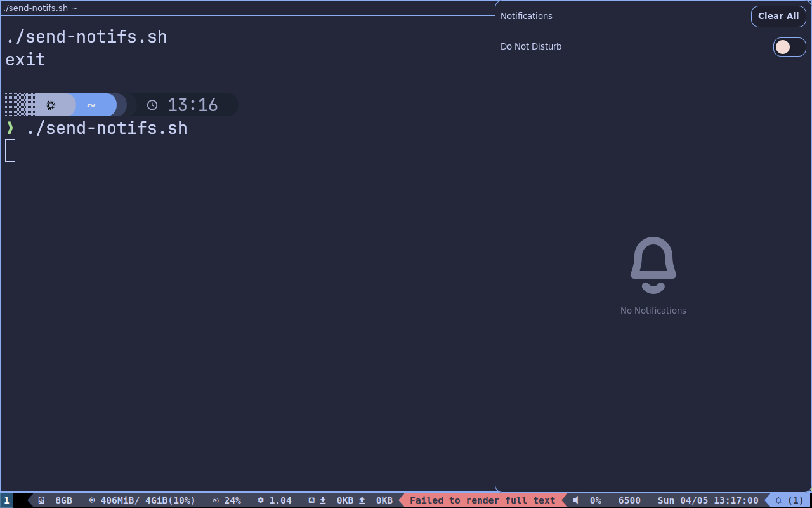Click the volume speaker icon in the status bar
812x508 pixels.
pyautogui.click(x=575, y=500)
